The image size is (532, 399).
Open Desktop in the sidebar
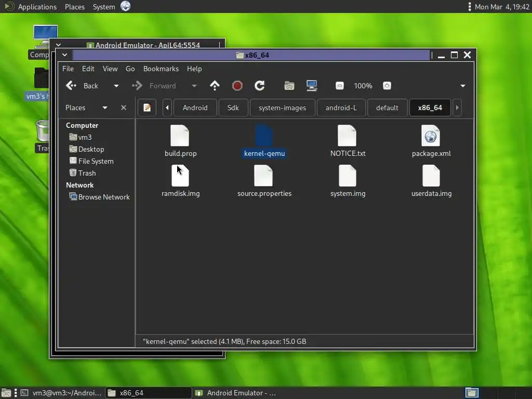87,149
